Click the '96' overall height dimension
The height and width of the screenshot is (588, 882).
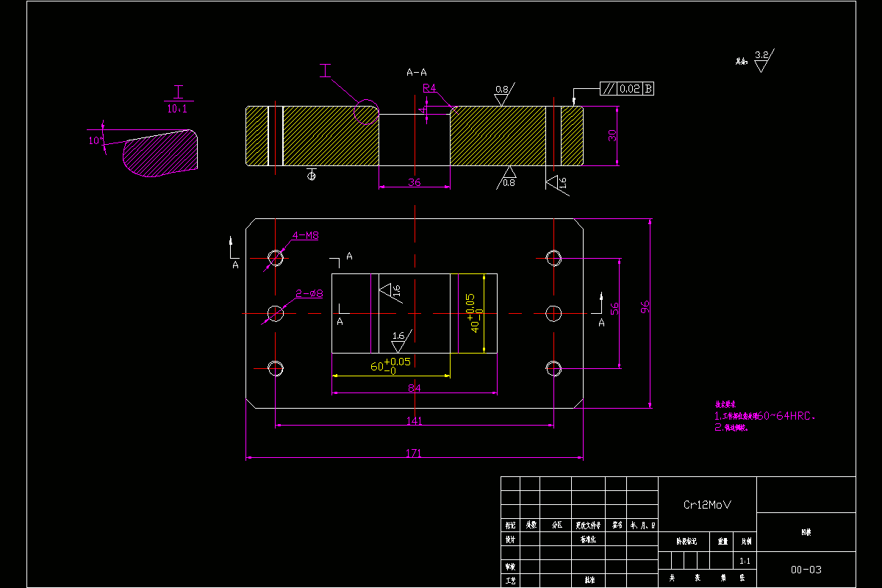coord(645,306)
